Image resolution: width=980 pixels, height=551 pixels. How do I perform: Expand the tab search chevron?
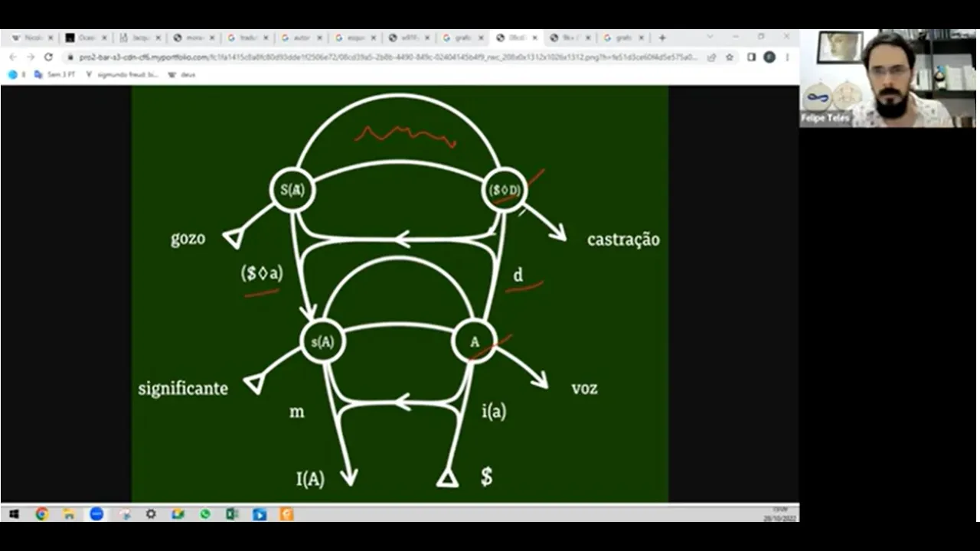(710, 37)
